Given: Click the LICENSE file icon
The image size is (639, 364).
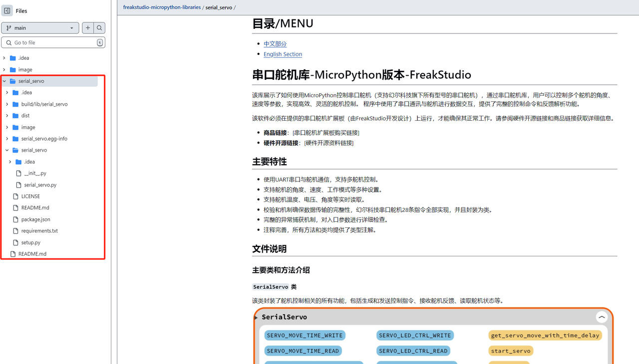Looking at the screenshot, I should pos(16,196).
